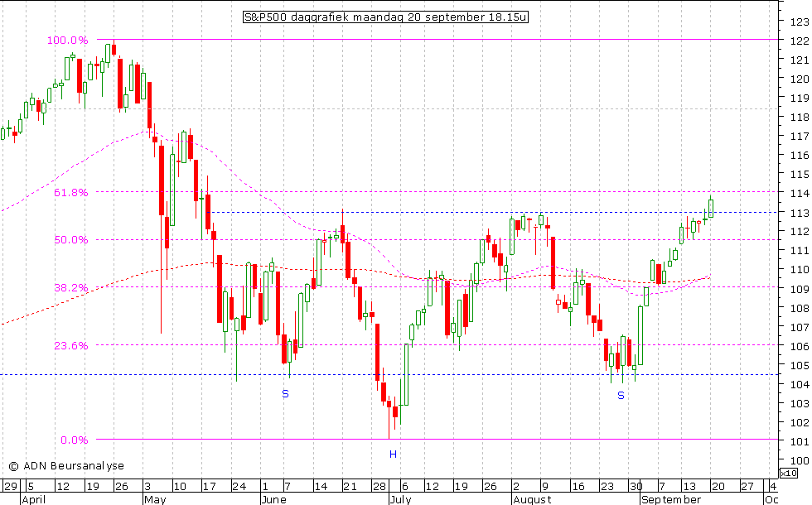Select the August month label
Screen dimensions: 812x505
tap(532, 499)
